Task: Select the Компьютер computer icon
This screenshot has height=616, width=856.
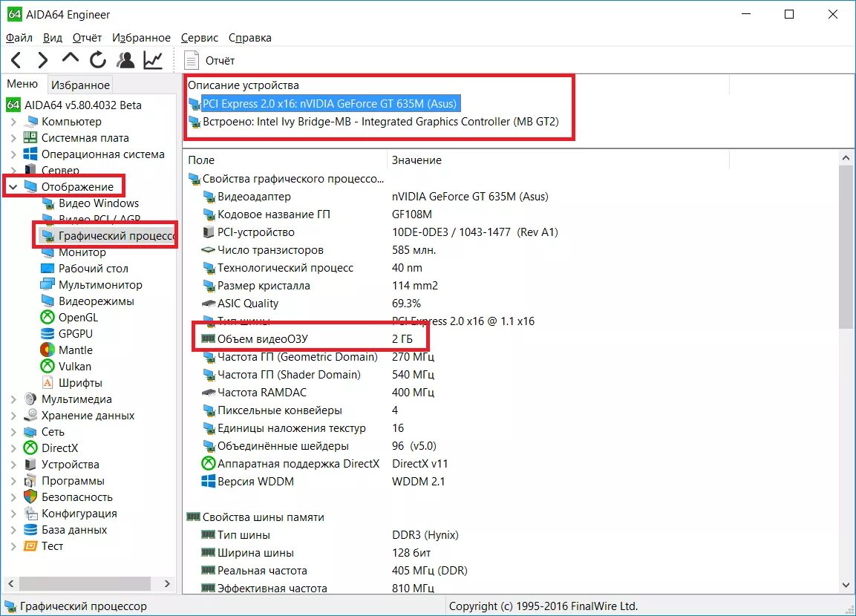Action: 30,121
